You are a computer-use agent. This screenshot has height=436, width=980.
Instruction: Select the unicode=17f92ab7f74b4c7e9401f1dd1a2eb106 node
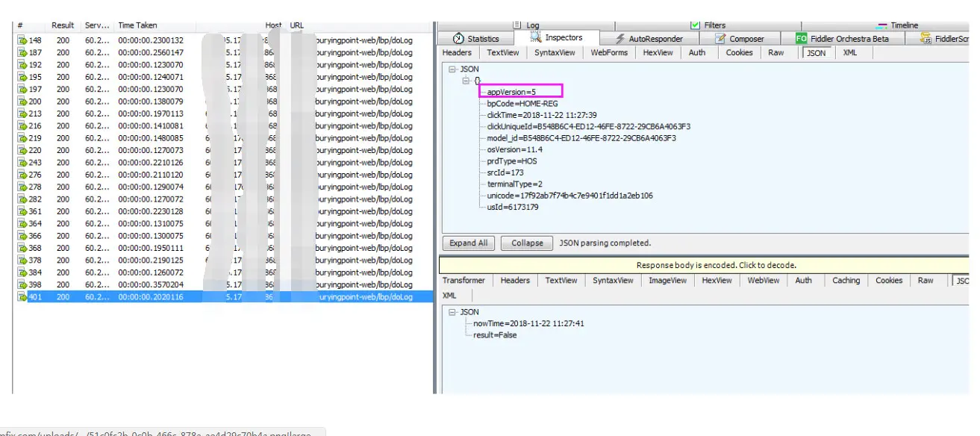click(x=569, y=196)
